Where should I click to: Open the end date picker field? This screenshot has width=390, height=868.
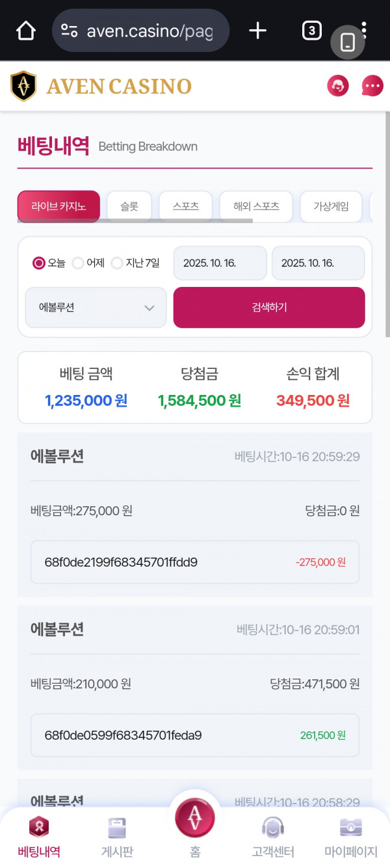point(318,263)
